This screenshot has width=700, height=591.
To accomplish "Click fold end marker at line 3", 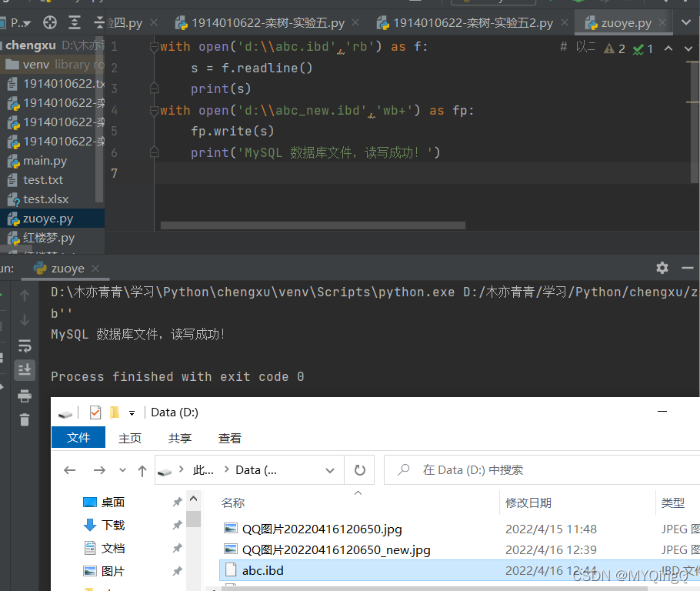I will 154,88.
